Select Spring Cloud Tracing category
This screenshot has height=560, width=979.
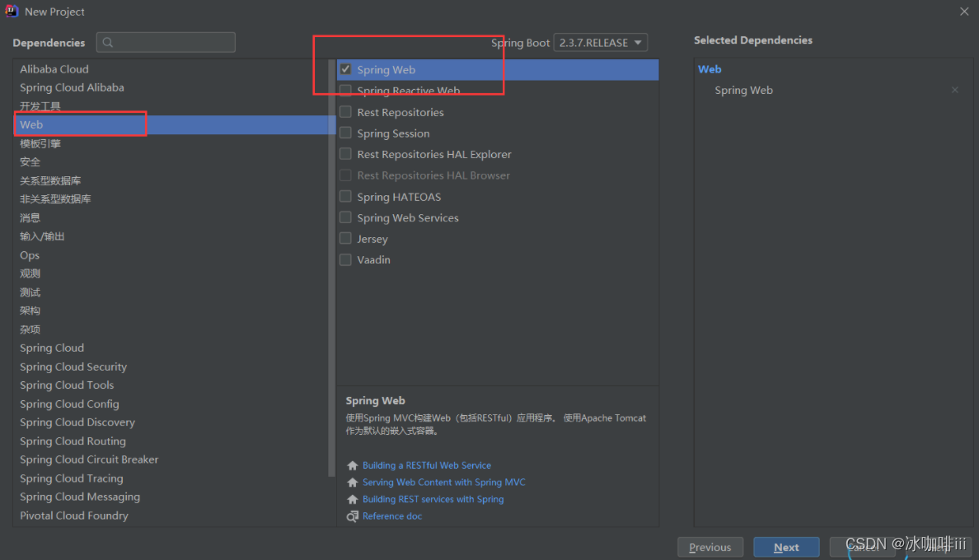[171, 478]
